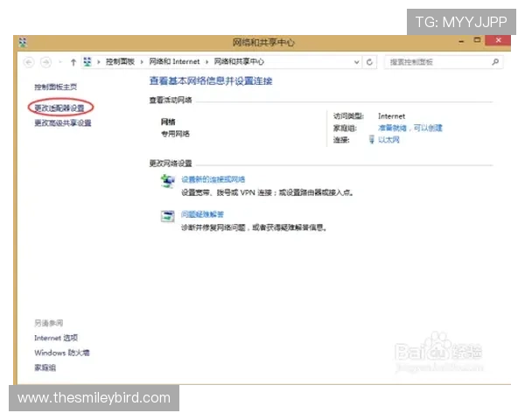Click the window title bar system icon
The image size is (525, 420).
pos(23,42)
